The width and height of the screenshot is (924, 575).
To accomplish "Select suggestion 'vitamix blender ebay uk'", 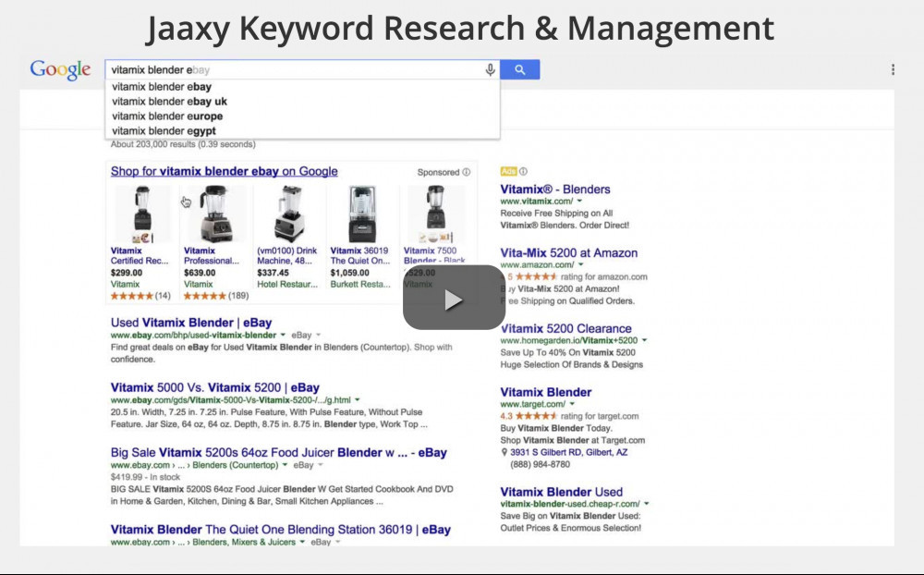I will 170,102.
